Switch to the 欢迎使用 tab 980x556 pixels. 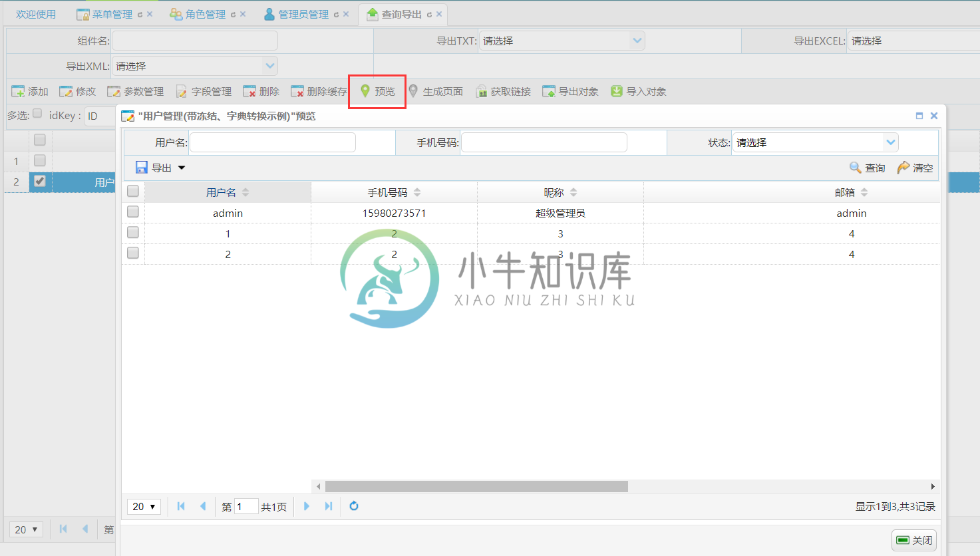tap(36, 15)
